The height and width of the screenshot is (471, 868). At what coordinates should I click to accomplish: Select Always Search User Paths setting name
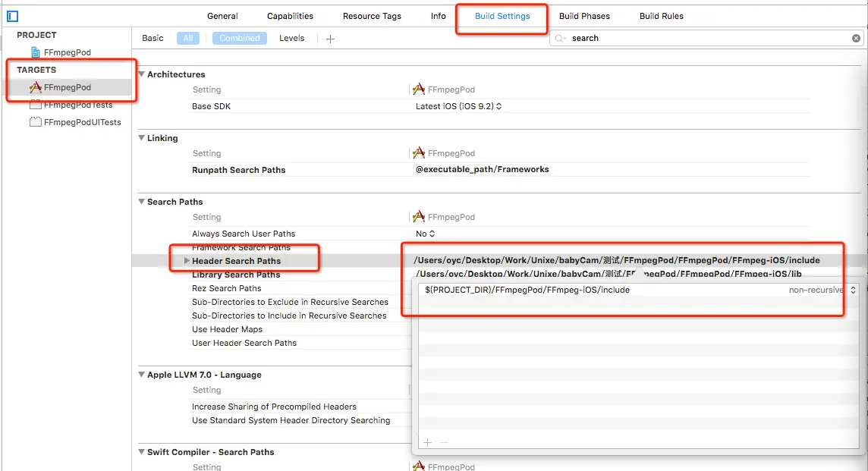[x=244, y=234]
